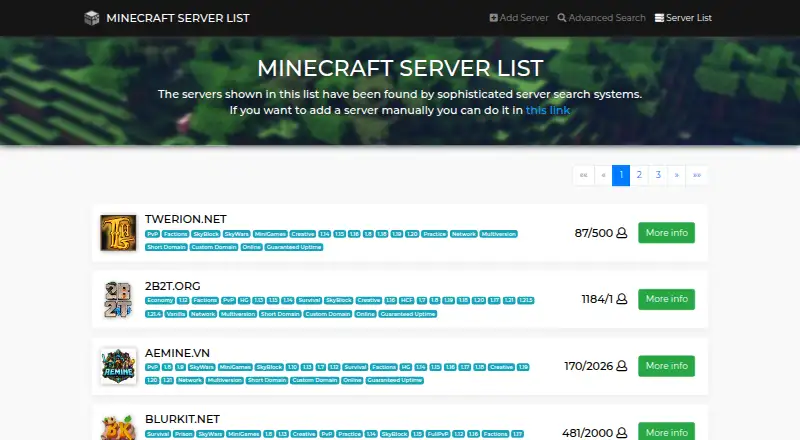Select the SkyWars tag on TWERION.NET
Screen dimensions: 800x440
coord(236,234)
